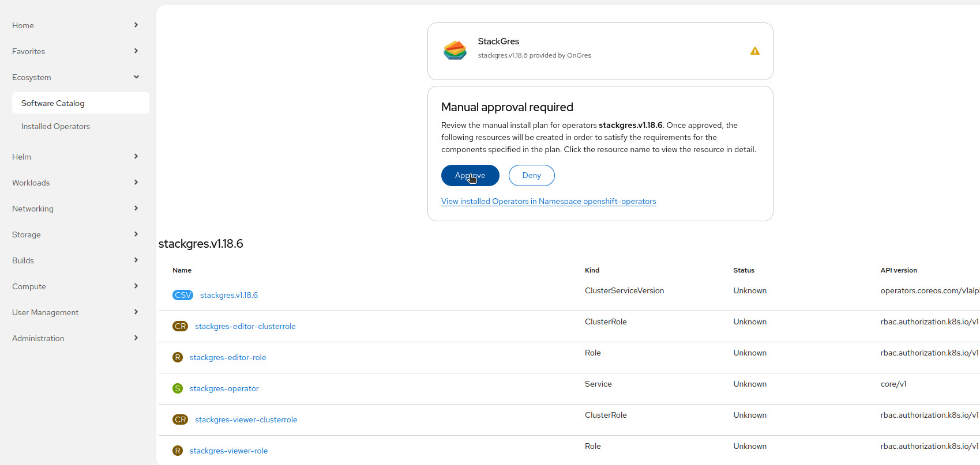
Task: Open the stackgres-editor-clusterrole resource link
Action: 245,326
